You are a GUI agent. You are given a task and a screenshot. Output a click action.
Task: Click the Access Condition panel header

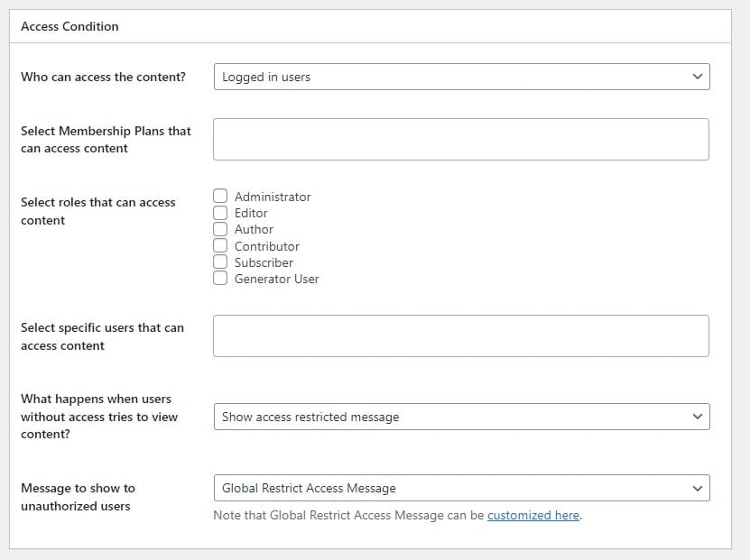370,26
